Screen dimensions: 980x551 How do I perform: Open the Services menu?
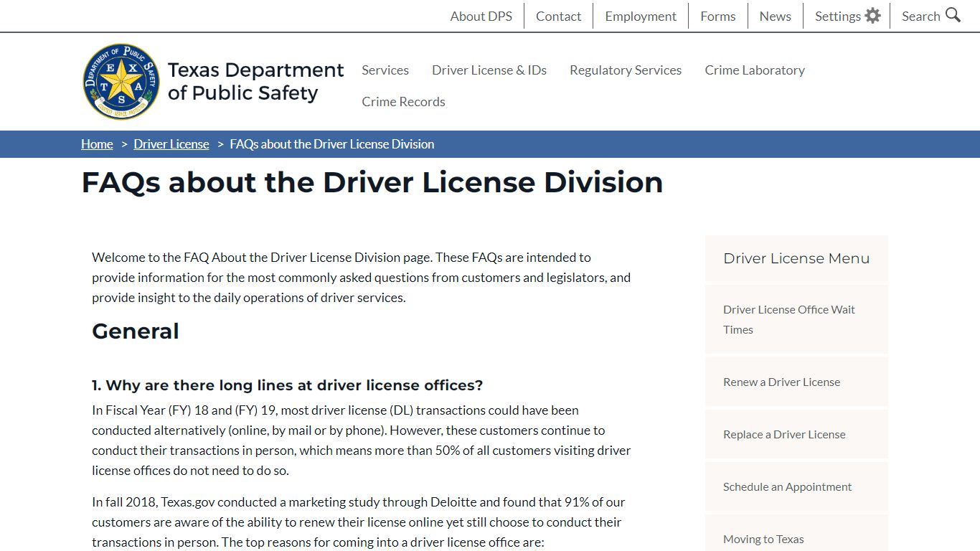point(385,70)
